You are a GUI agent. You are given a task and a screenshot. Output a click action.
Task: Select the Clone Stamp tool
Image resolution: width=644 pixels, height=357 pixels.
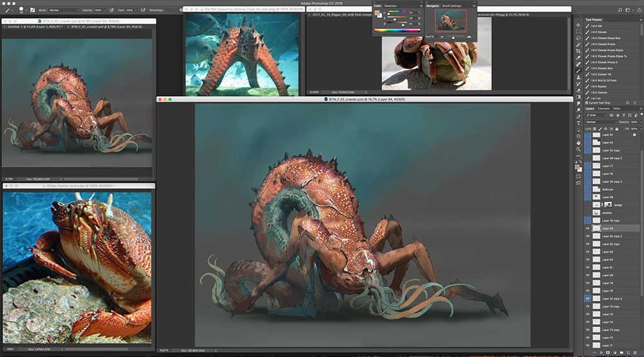(x=578, y=77)
